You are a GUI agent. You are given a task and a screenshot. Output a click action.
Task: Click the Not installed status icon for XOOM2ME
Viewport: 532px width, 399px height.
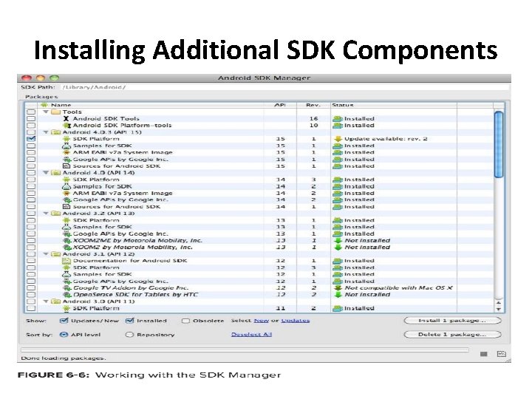tap(338, 241)
